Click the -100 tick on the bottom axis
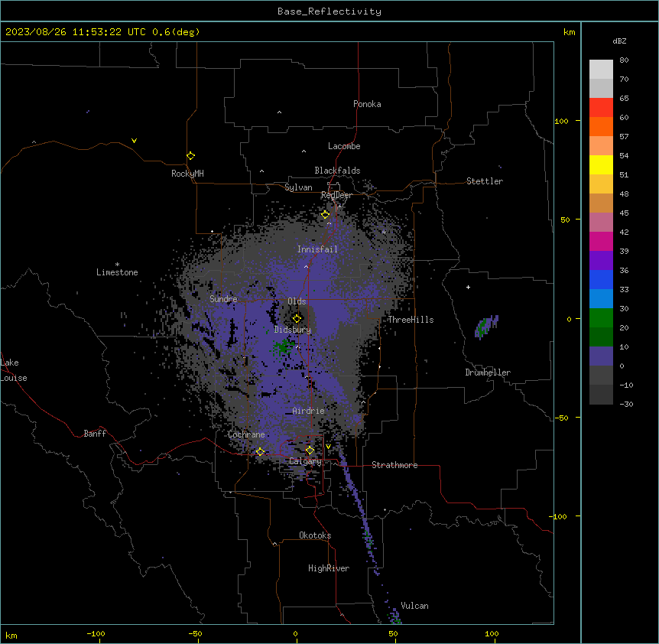This screenshot has width=659, height=644. pos(96,634)
